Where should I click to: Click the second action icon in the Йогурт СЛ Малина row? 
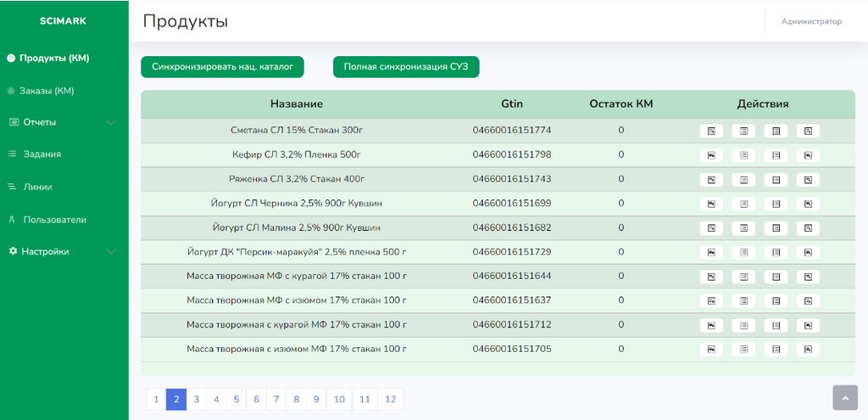(x=743, y=228)
